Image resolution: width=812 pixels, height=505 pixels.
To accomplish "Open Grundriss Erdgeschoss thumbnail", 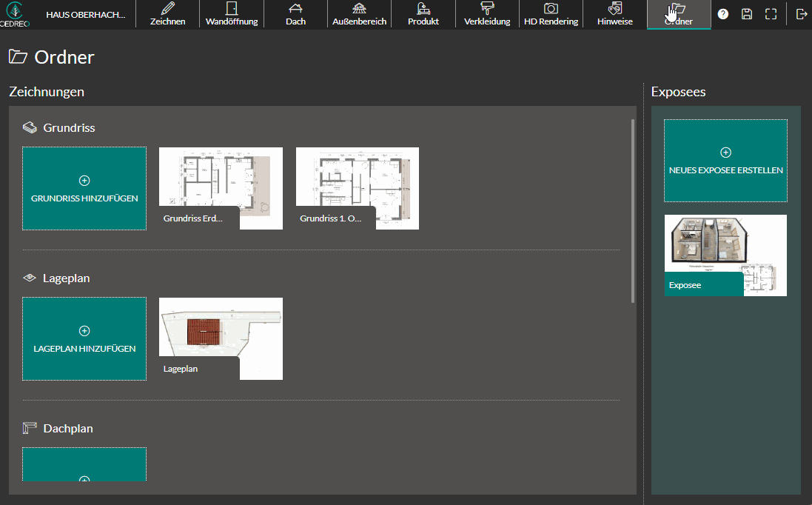I will 221,187.
